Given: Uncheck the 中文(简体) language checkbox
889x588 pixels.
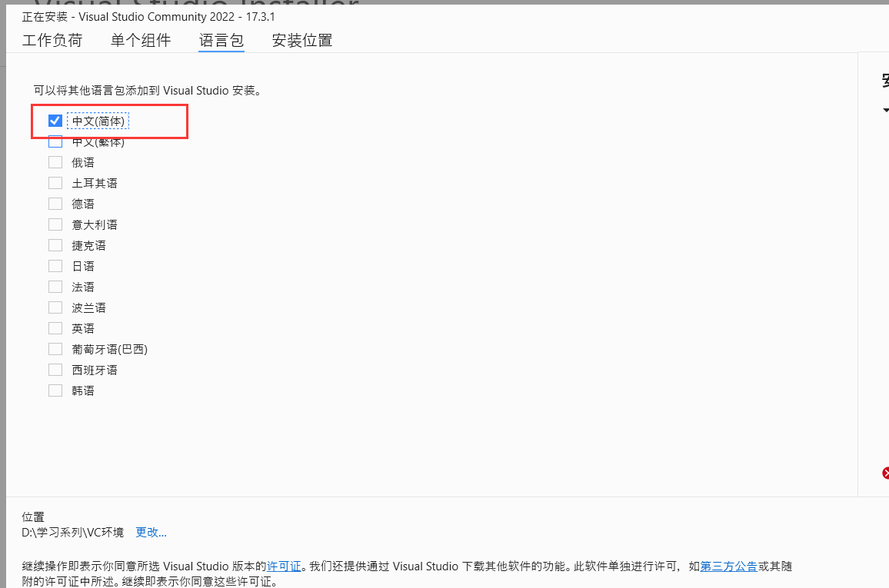Looking at the screenshot, I should (x=55, y=121).
